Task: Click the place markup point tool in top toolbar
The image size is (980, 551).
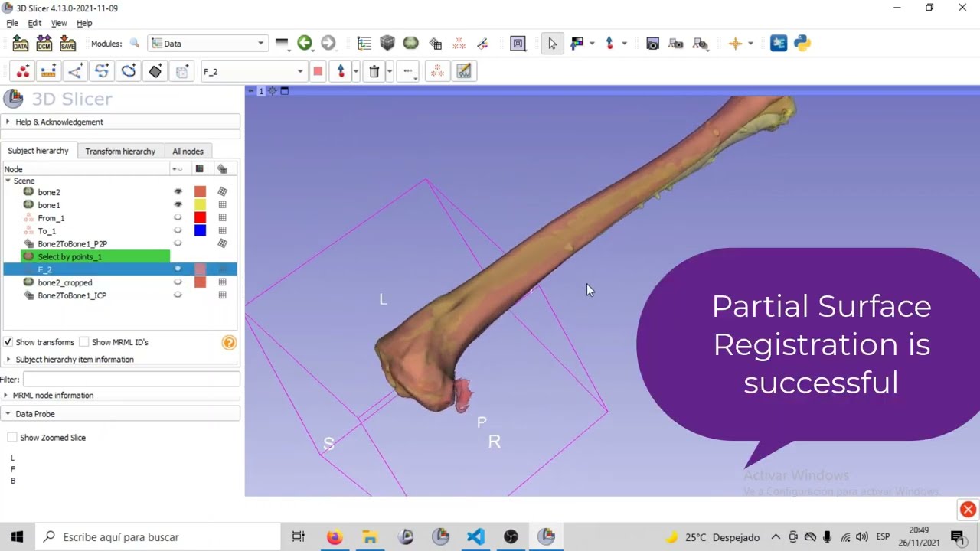Action: click(609, 44)
